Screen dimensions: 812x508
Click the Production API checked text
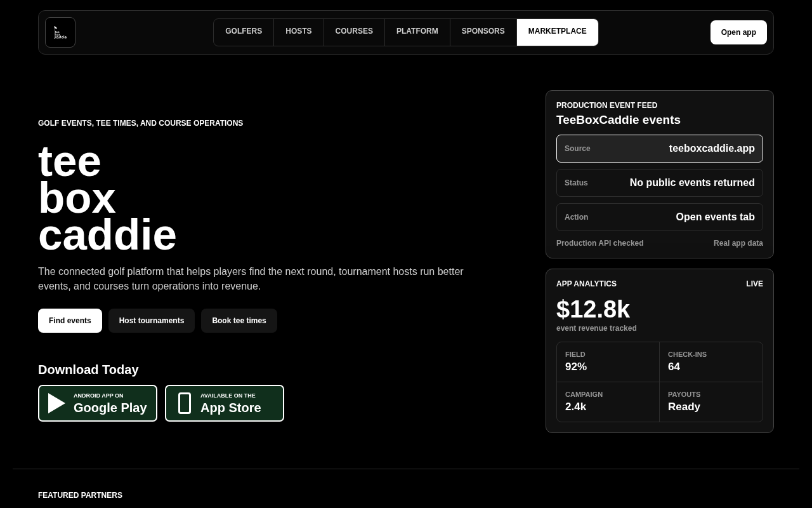(599, 243)
